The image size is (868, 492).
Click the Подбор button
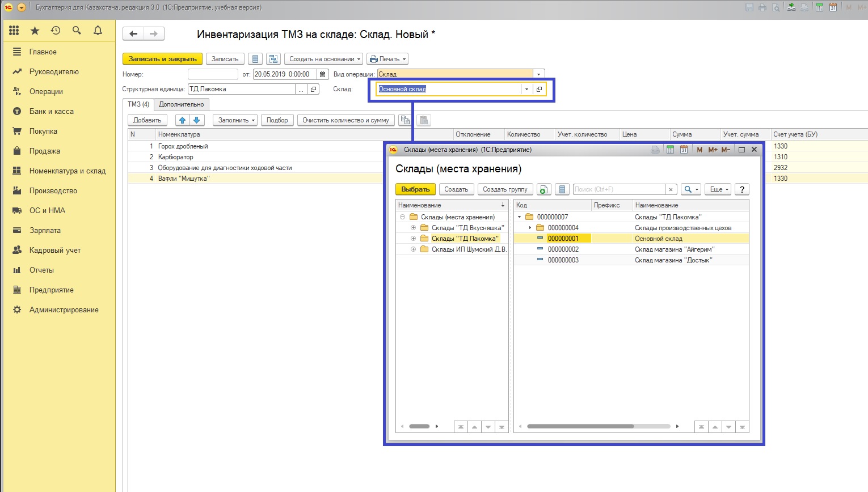277,120
